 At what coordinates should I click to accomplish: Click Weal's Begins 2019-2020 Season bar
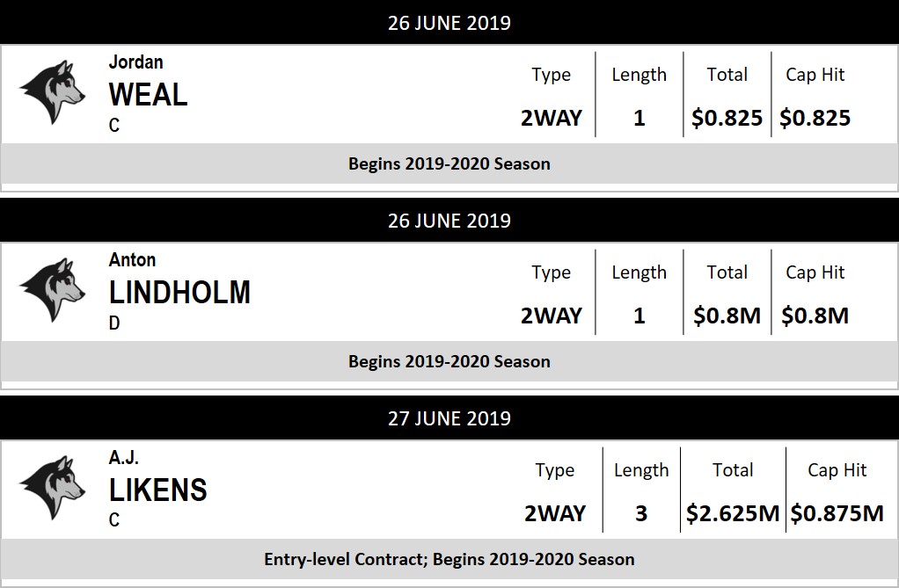(449, 163)
